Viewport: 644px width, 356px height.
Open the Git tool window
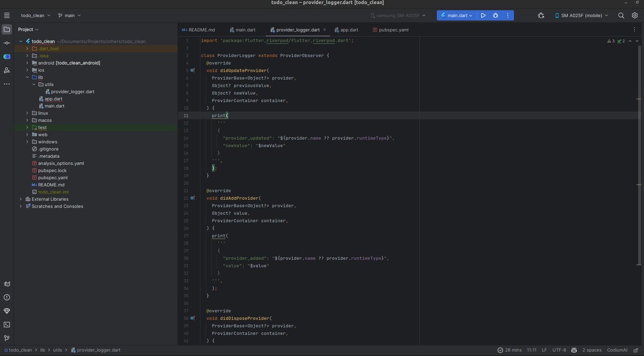pyautogui.click(x=7, y=338)
